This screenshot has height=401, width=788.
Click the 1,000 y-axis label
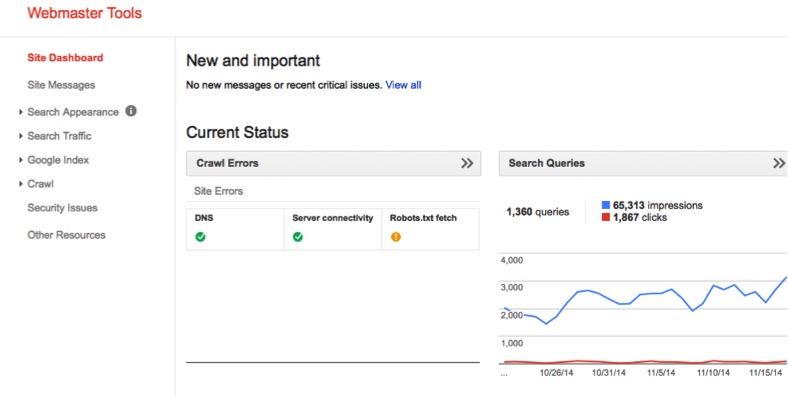512,343
